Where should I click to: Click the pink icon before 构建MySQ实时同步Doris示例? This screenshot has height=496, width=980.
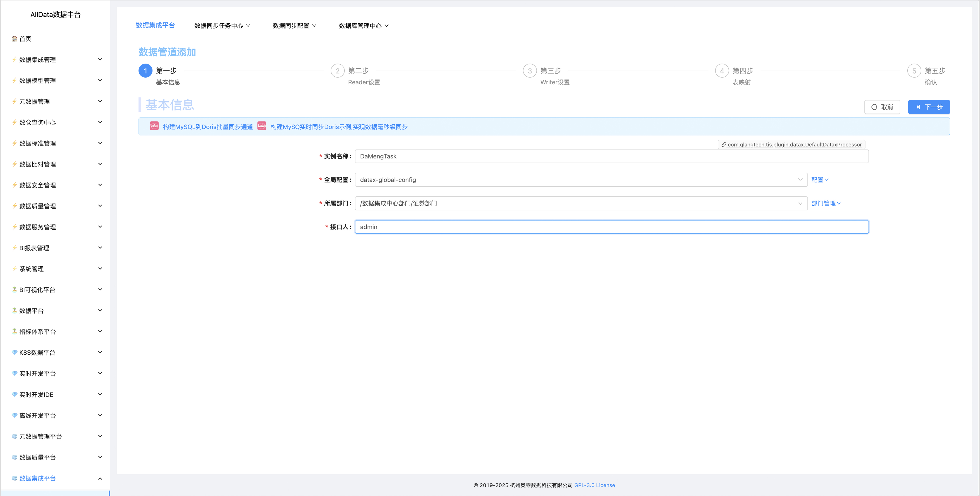point(262,126)
